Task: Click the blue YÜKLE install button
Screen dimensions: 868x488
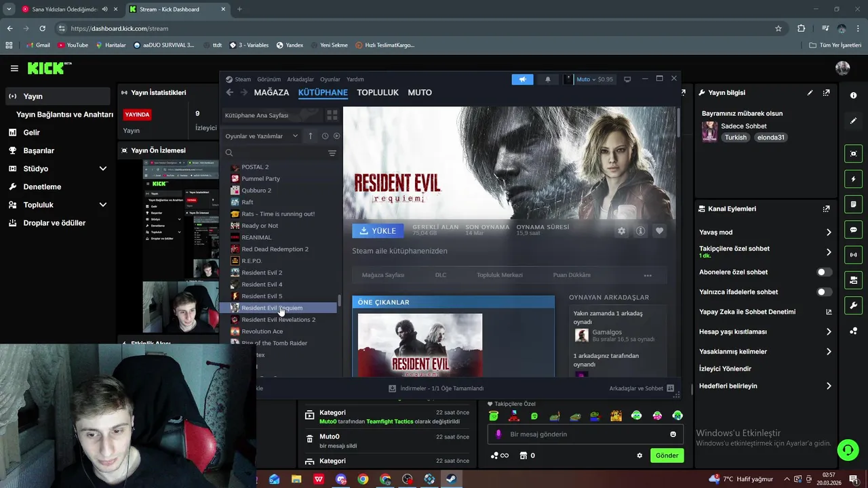Action: pos(378,231)
